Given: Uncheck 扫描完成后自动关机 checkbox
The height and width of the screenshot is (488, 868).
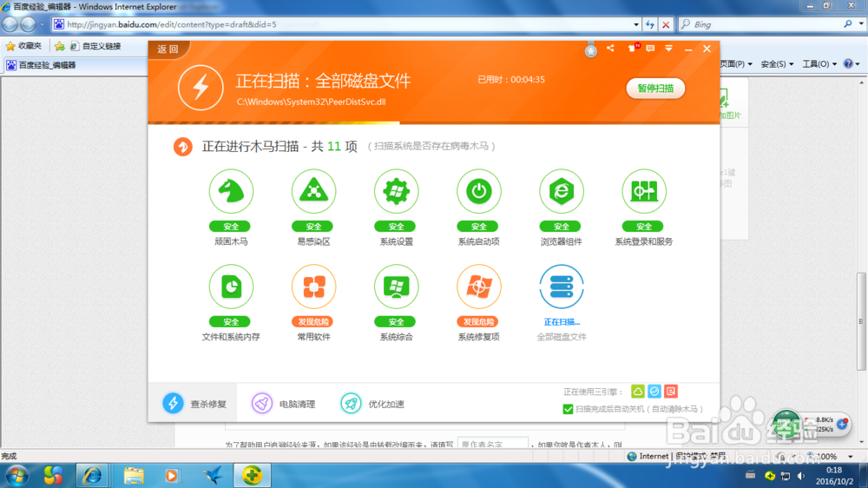Looking at the screenshot, I should coord(568,409).
